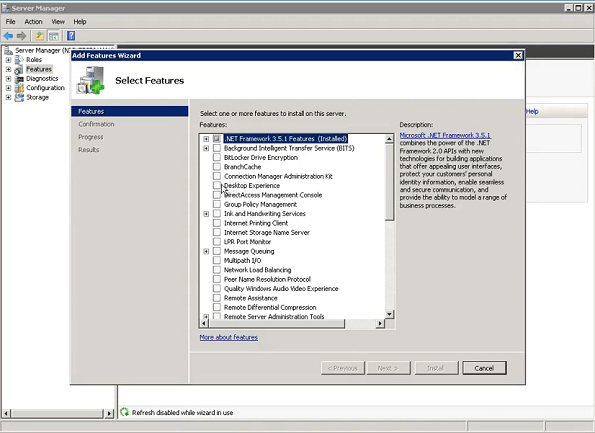Viewport: 595px width, 433px height.
Task: Click the feature list vertical scrollbar thumb
Action: (x=389, y=182)
